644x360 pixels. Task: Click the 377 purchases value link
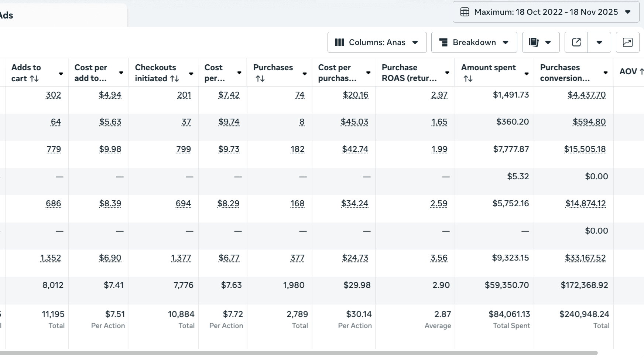coord(297,258)
